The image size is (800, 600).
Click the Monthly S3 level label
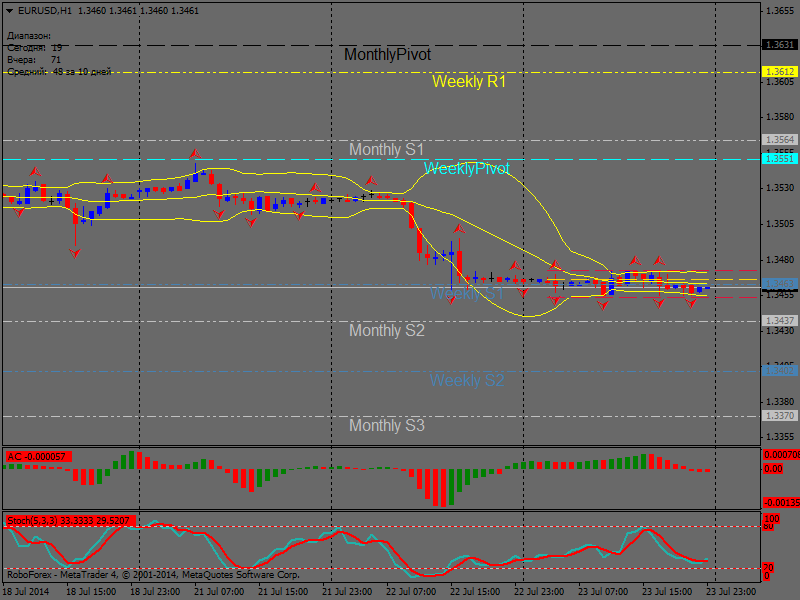click(x=387, y=426)
